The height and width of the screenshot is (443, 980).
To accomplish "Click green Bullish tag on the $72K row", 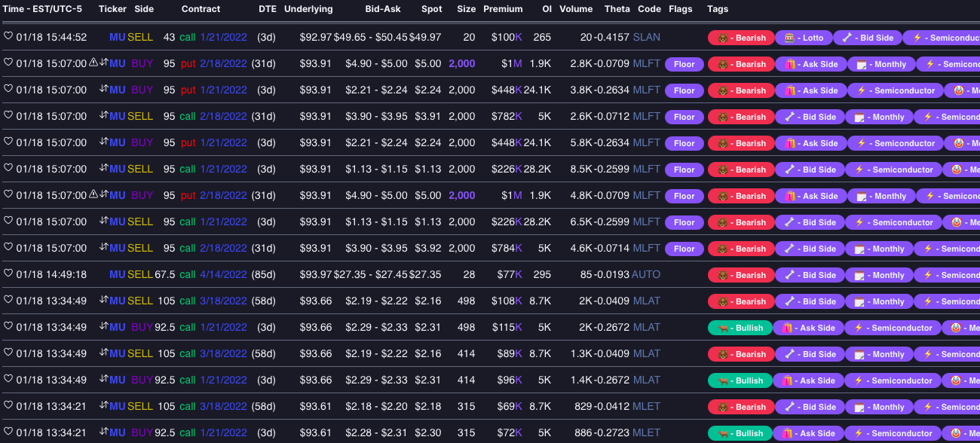I will tap(740, 433).
